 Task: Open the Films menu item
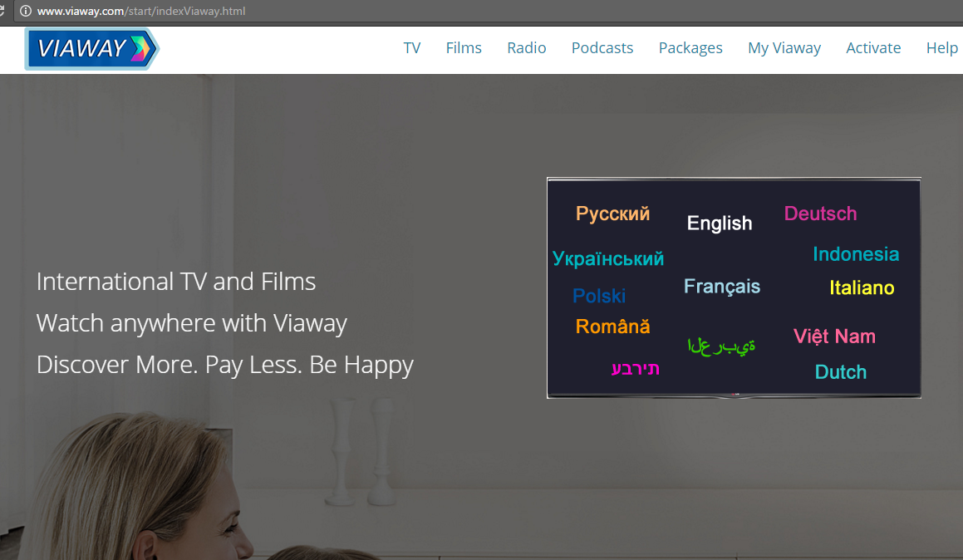click(464, 48)
